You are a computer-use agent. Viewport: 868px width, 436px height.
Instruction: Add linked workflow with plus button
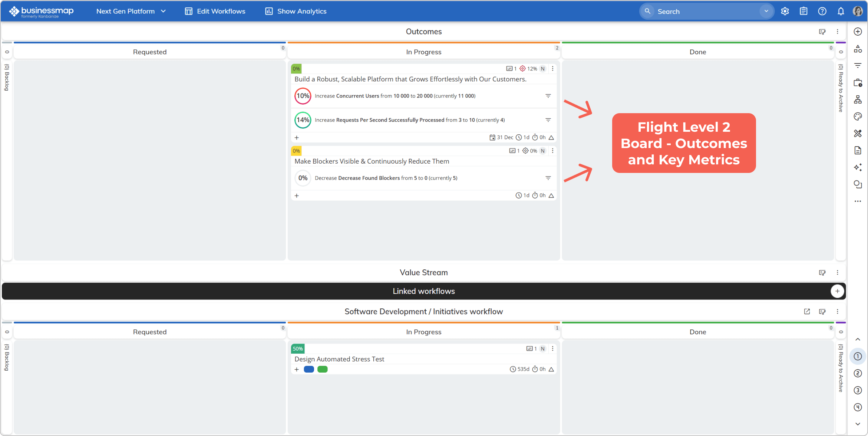pos(837,291)
